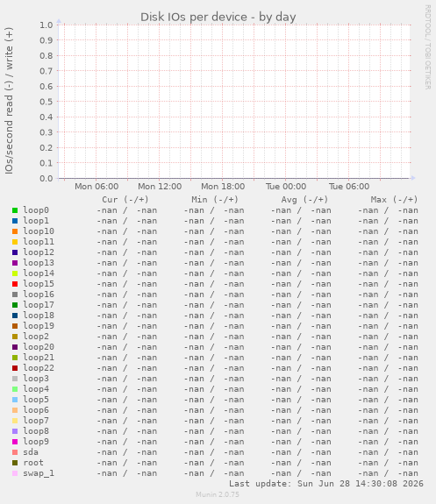The width and height of the screenshot is (436, 504).
Task: Click the Cur (-/+) column header
Action: click(125, 200)
